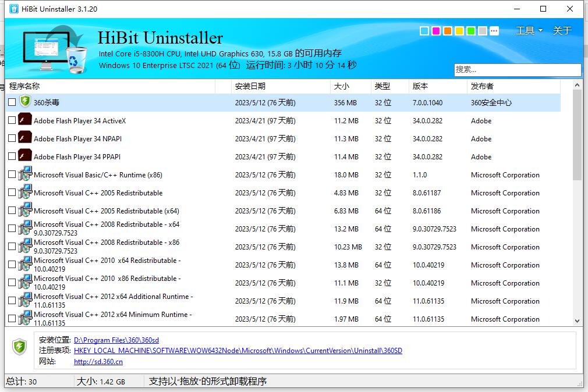
Task: Tick the Adobe Flash Player 34 PPAPI checkbox
Action: [x=12, y=156]
